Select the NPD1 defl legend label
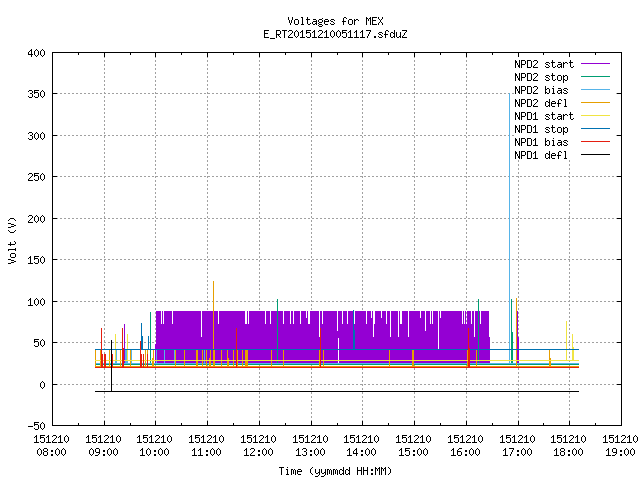This screenshot has width=640, height=480. tap(540, 155)
